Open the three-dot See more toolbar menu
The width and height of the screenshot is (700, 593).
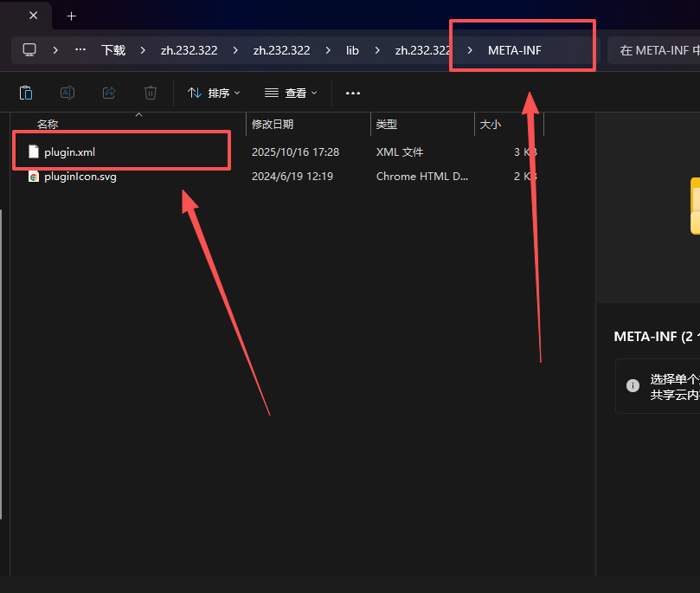pos(352,93)
